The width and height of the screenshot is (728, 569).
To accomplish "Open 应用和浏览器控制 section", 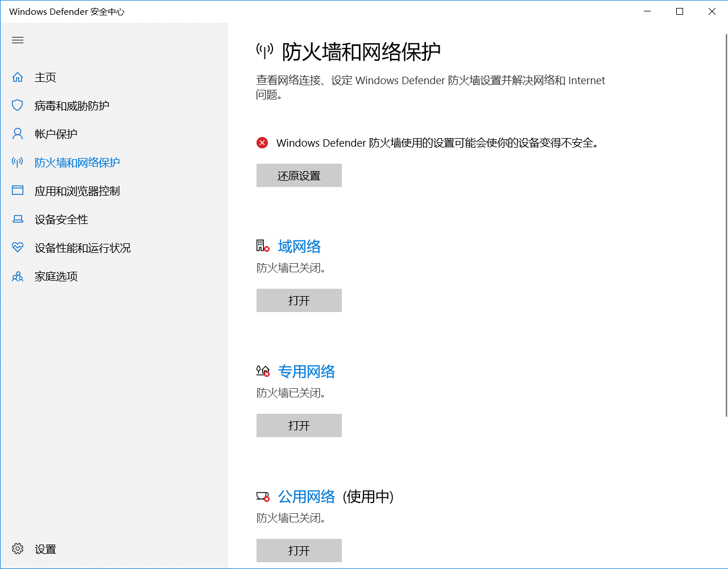I will (114, 191).
